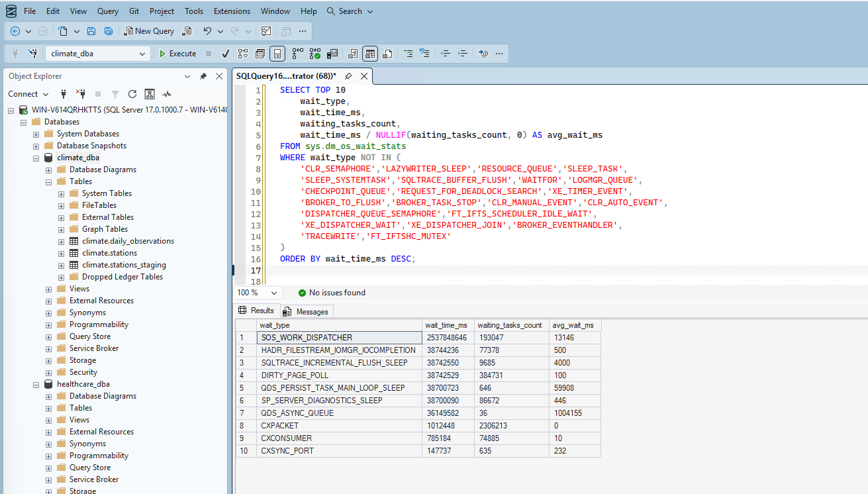Click the Change Connection icon
The width and height of the screenshot is (868, 494).
[33, 54]
